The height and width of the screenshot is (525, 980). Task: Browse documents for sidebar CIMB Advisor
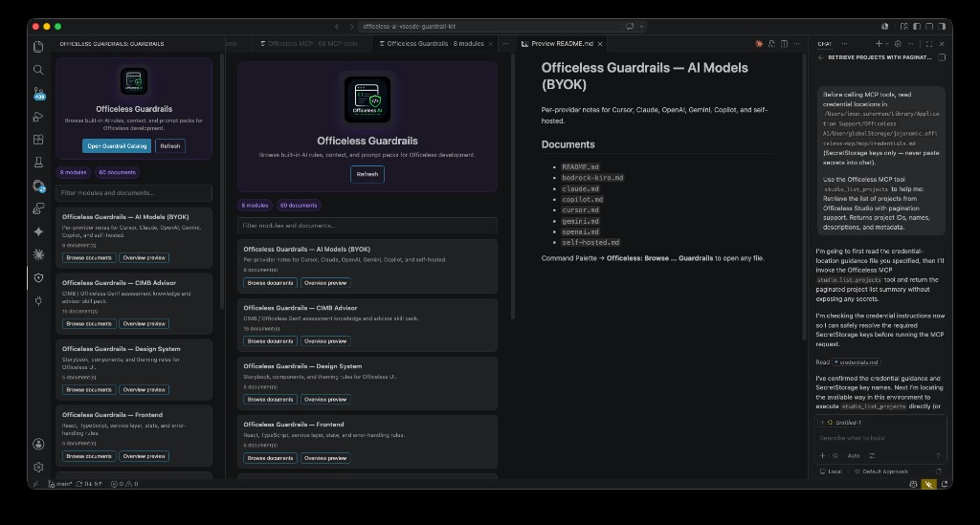[x=89, y=324]
